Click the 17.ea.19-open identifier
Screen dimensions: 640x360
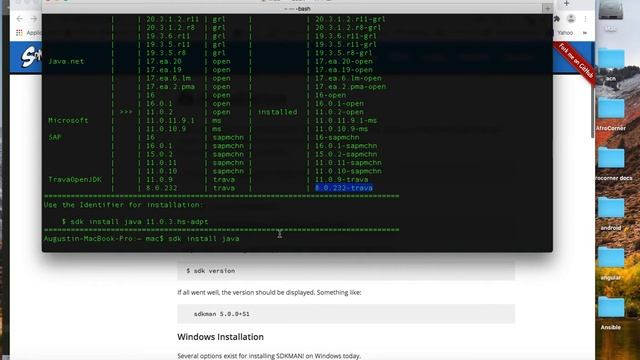pos(344,70)
